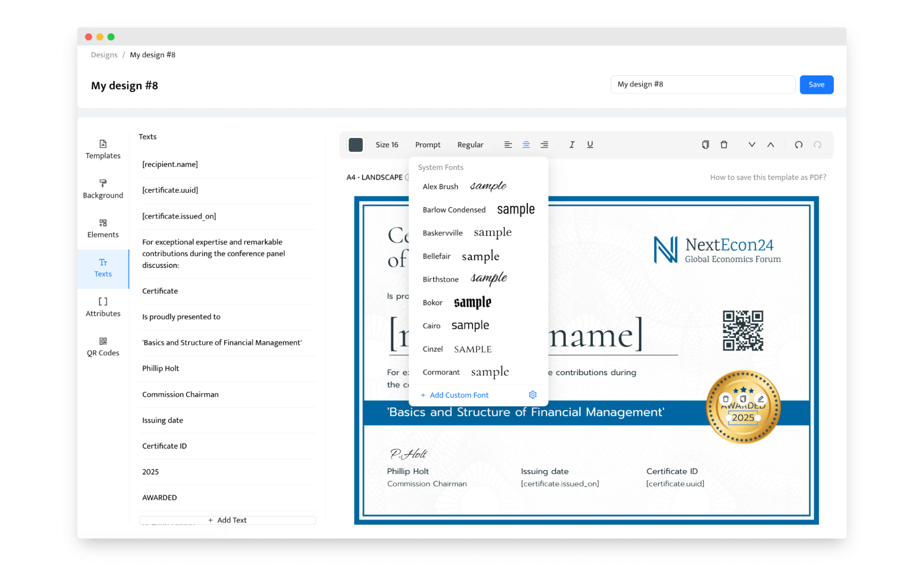Choose the Baskervville font
The width and height of the screenshot is (924, 566).
[x=478, y=232]
